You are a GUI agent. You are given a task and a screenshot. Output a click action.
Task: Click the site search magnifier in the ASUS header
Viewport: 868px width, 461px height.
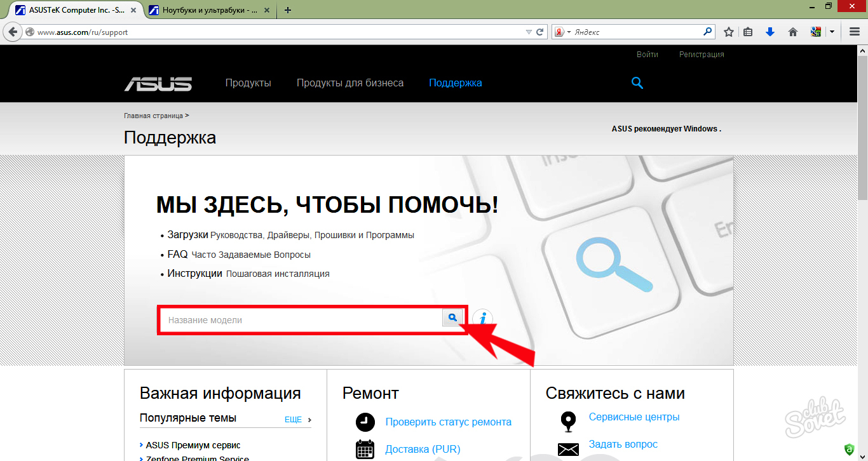[637, 83]
